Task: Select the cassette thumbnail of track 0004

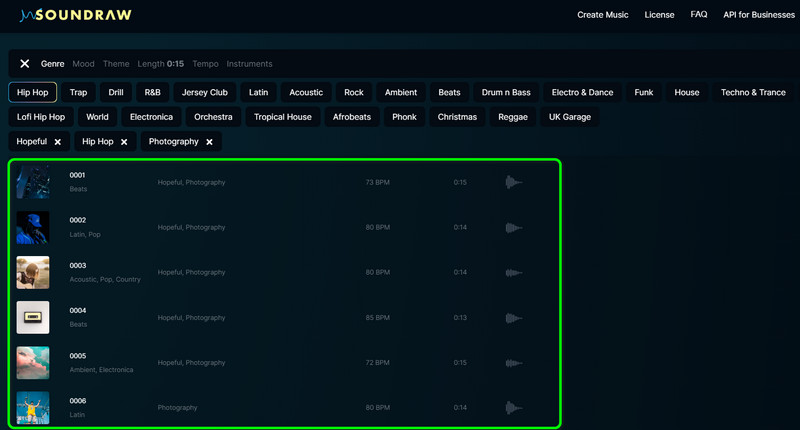Action: (x=33, y=317)
